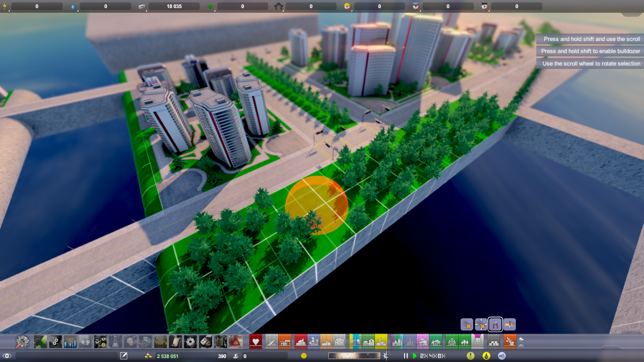This screenshot has width=644, height=362.
Task: Set game speed to 2X
Action: pyautogui.click(x=424, y=356)
